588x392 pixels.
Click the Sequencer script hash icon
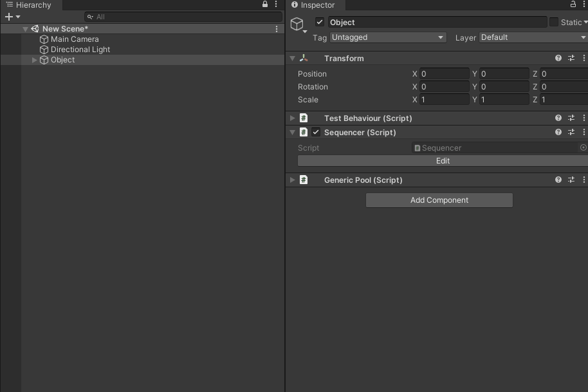pyautogui.click(x=304, y=133)
